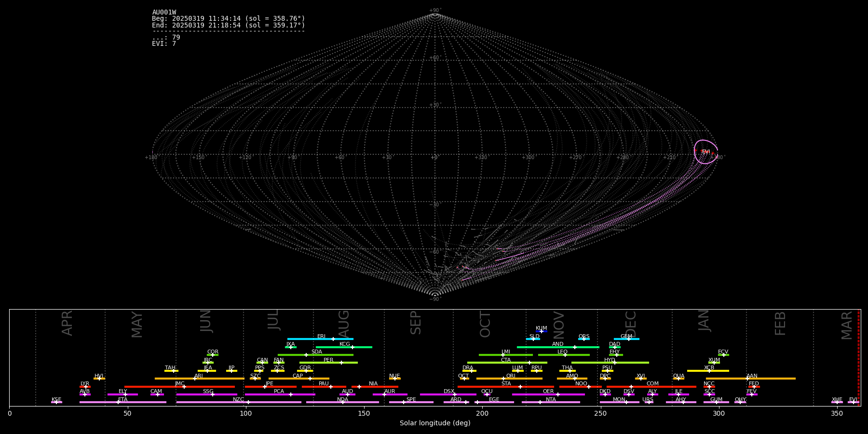Select the COR shower label

[213, 352]
